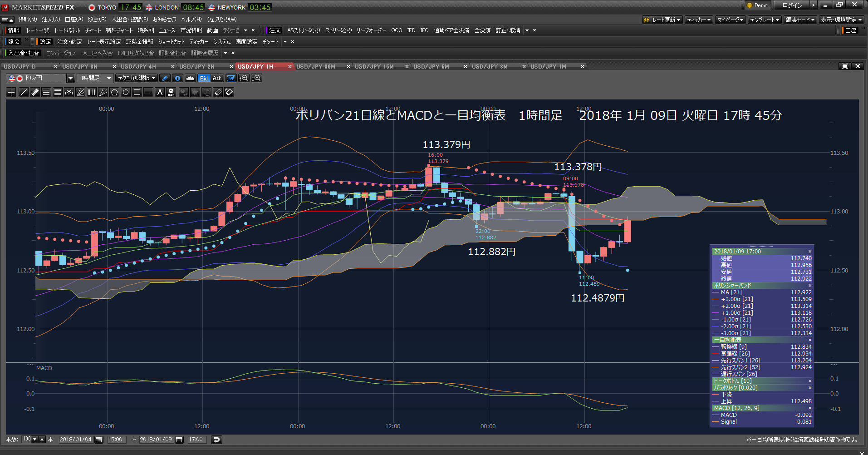The image size is (868, 455).
Task: Open the ドル/円 currency pair dropdown
Action: click(70, 78)
